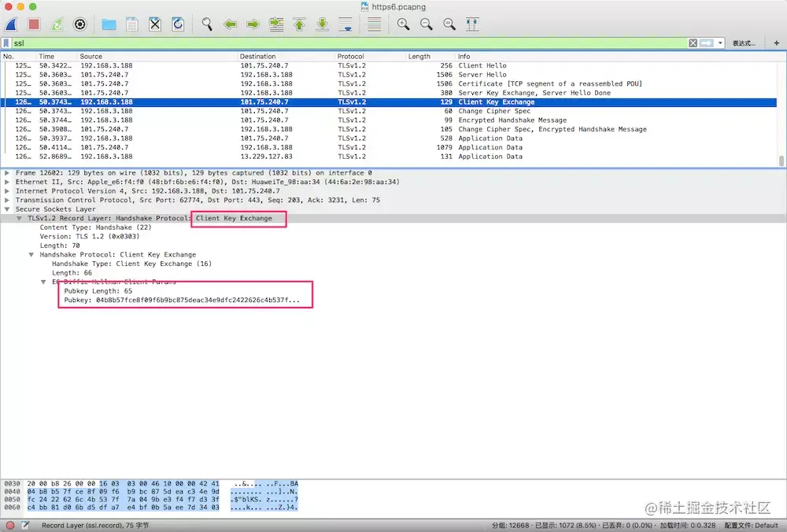Select the Server Hello packet row
Screen dimensions: 787x532
389,75
